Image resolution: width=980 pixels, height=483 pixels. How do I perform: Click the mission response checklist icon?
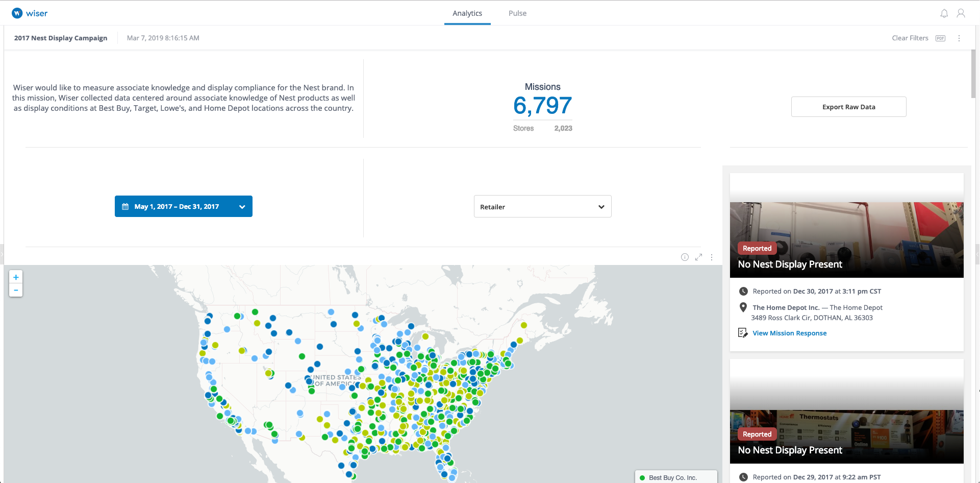[743, 333]
